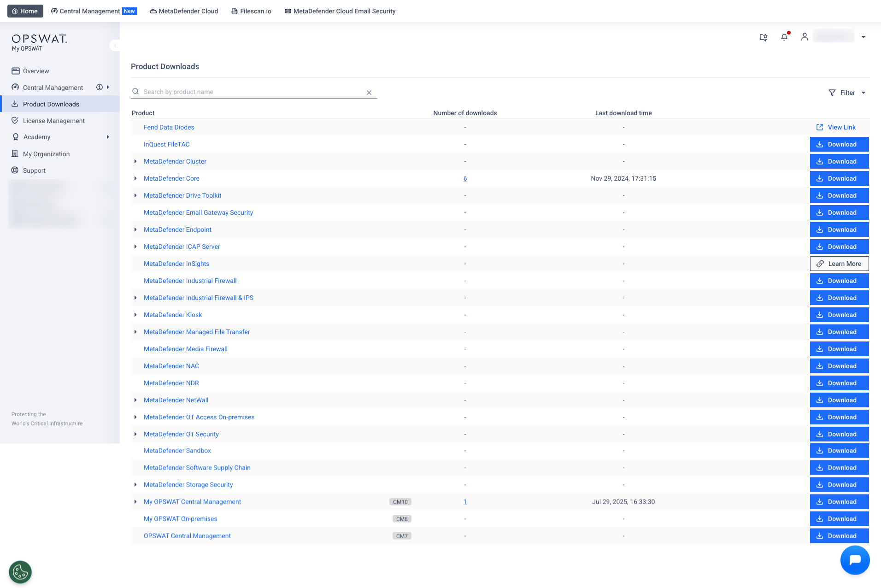Open the cookie preferences icon
Screen dimensions: 881x588
[x=20, y=572]
